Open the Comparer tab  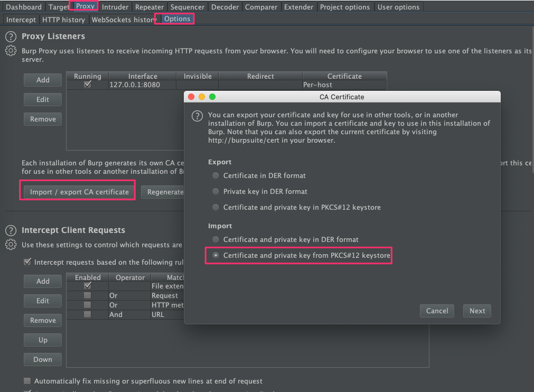point(261,7)
